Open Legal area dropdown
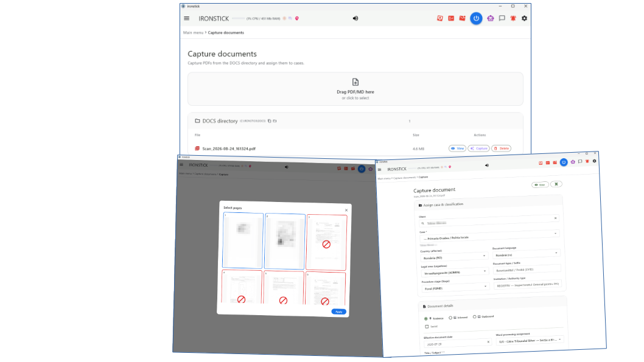The width and height of the screenshot is (644, 362). pos(455,272)
